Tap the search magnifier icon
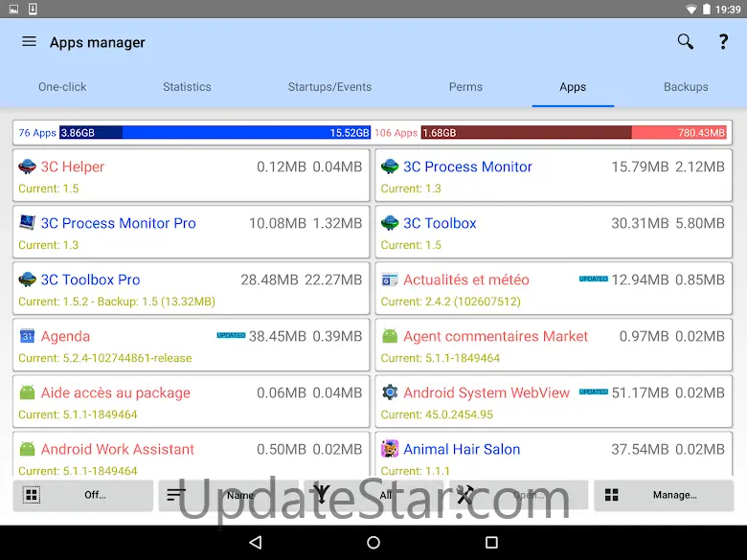This screenshot has width=747, height=560. point(685,42)
